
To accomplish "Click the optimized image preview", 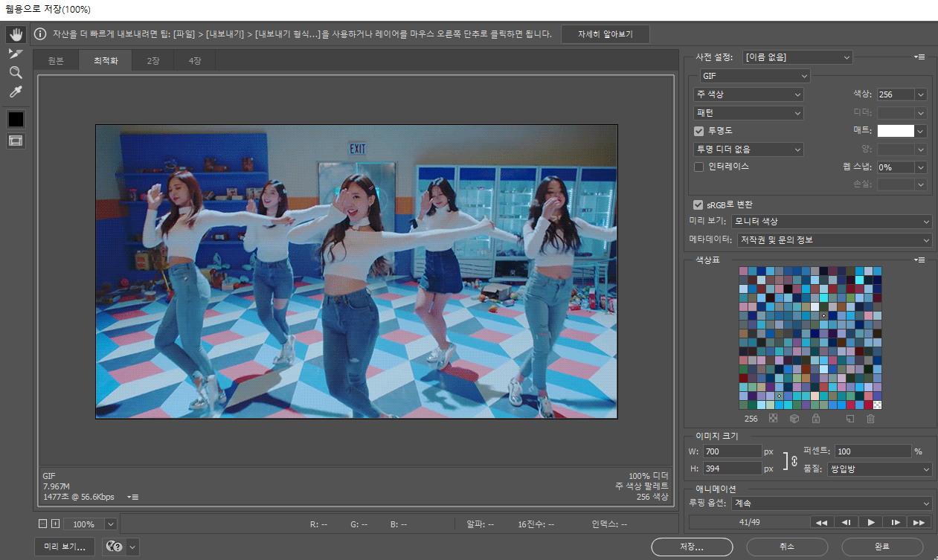I will point(356,271).
